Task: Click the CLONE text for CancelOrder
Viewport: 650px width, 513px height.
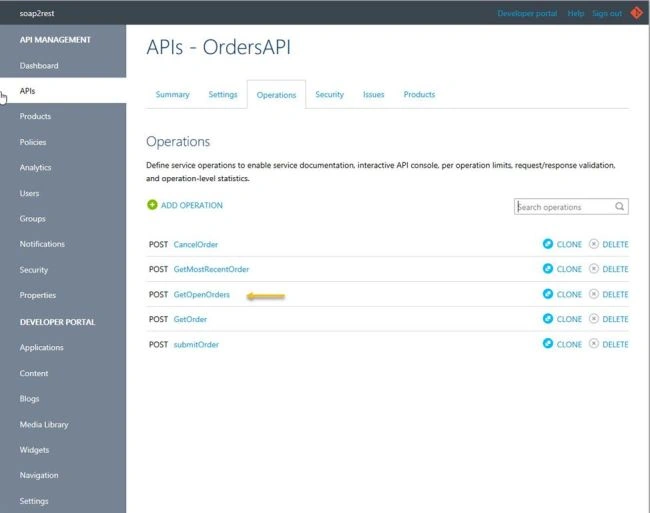Action: click(x=569, y=244)
